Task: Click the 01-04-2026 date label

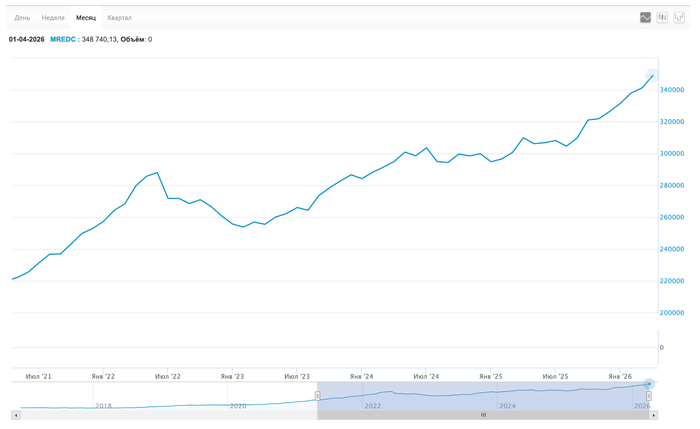Action: pyautogui.click(x=26, y=39)
